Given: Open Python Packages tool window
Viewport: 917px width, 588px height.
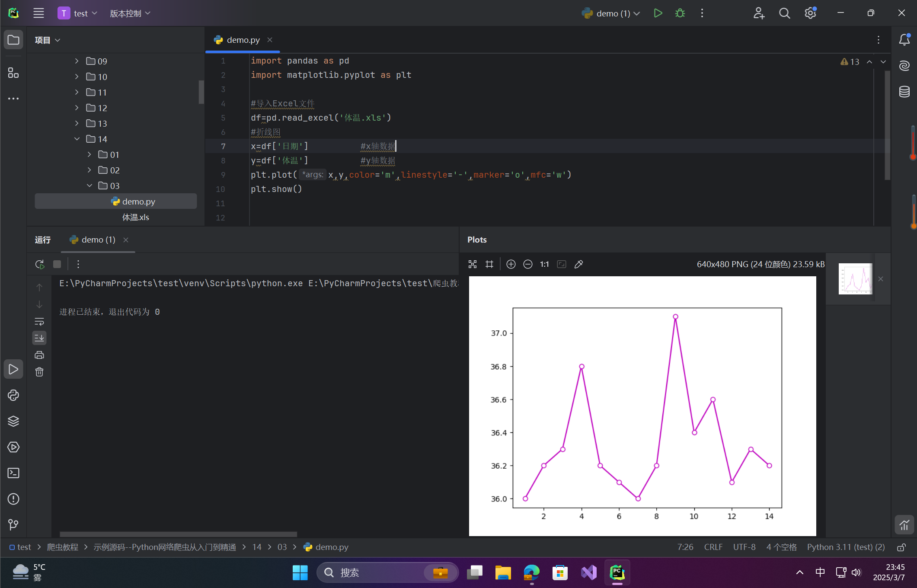Looking at the screenshot, I should [x=13, y=421].
